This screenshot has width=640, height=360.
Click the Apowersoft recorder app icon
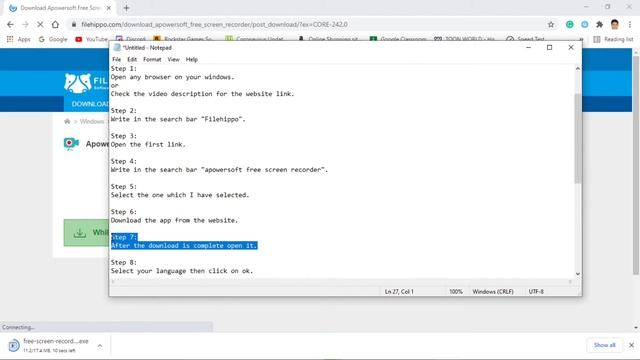tap(71, 144)
